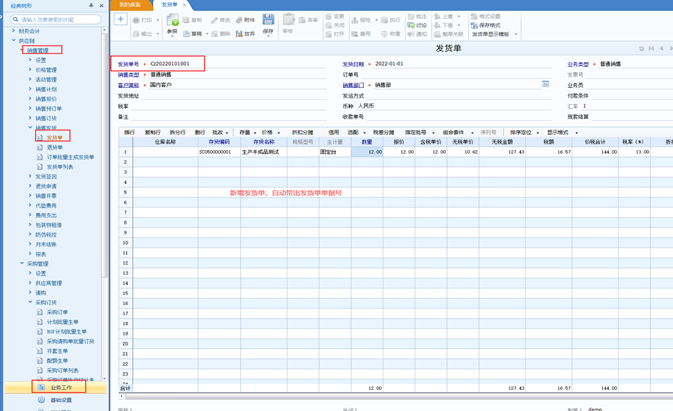Click the 通知 notification icon
Screen dimensions: 673x411
point(411,34)
